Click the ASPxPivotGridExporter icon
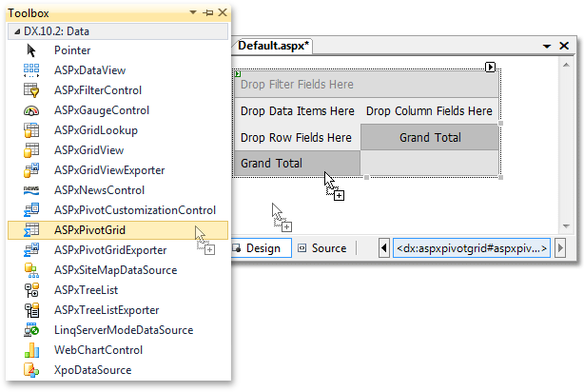Screen dimensions: 584x392 click(31, 250)
